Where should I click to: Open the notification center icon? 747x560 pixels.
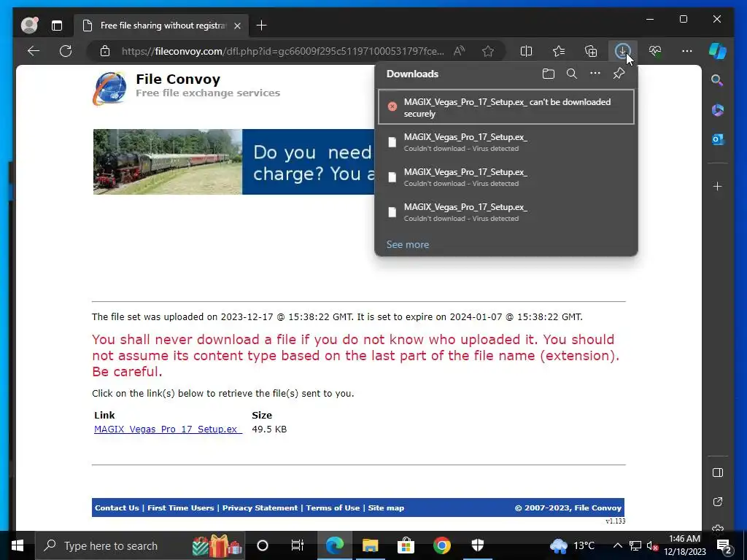[x=724, y=545]
